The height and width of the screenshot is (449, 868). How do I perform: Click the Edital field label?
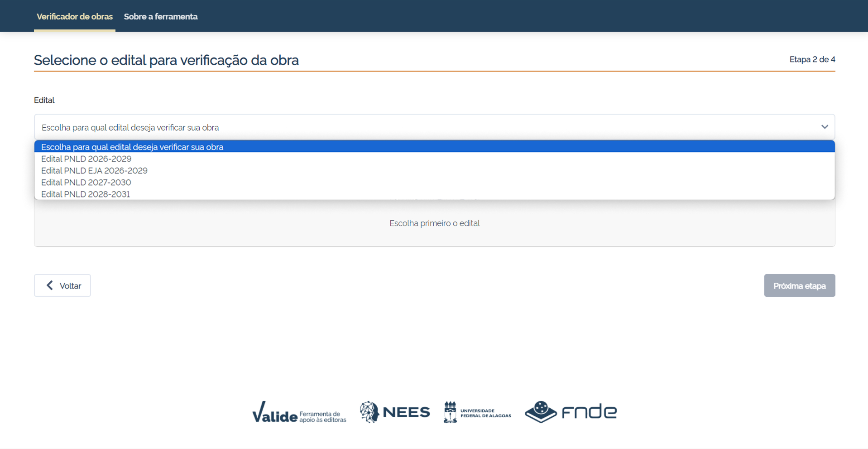pyautogui.click(x=44, y=100)
